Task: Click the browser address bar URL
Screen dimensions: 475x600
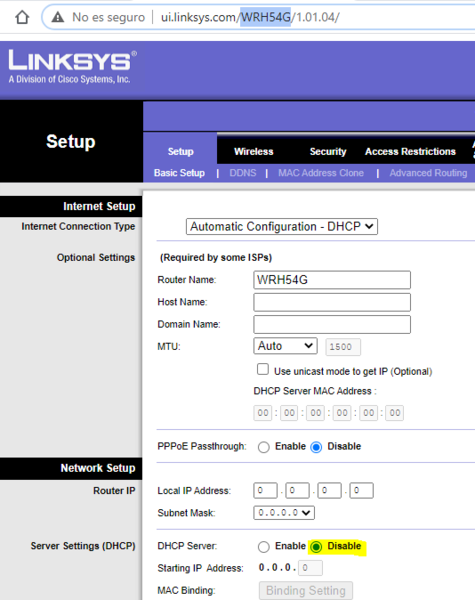Action: coord(250,17)
